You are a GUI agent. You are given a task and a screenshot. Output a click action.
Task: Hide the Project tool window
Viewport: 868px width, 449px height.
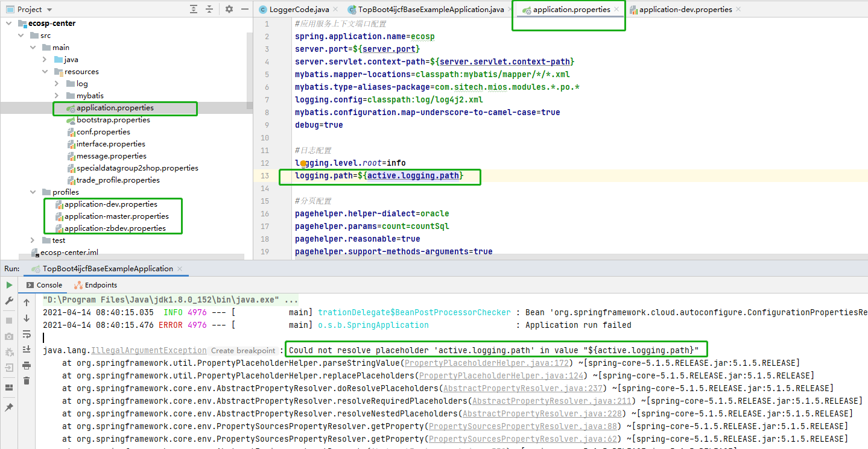[x=245, y=9]
